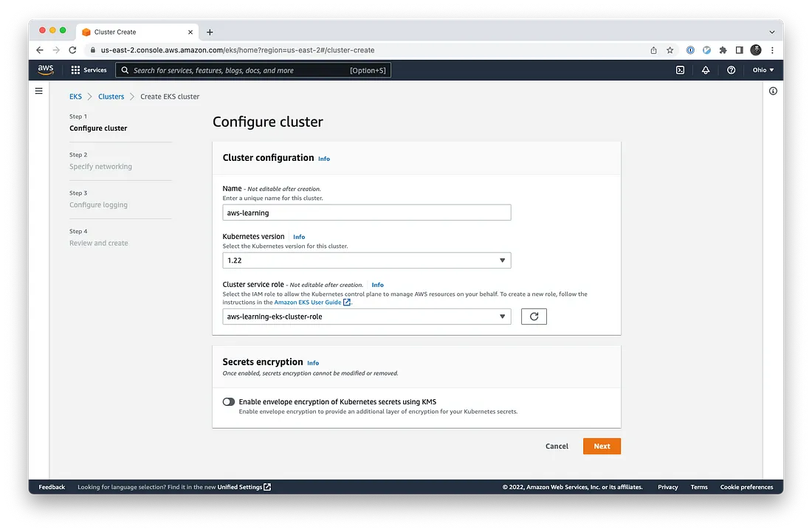
Task: Click the Next button
Action: pos(602,446)
